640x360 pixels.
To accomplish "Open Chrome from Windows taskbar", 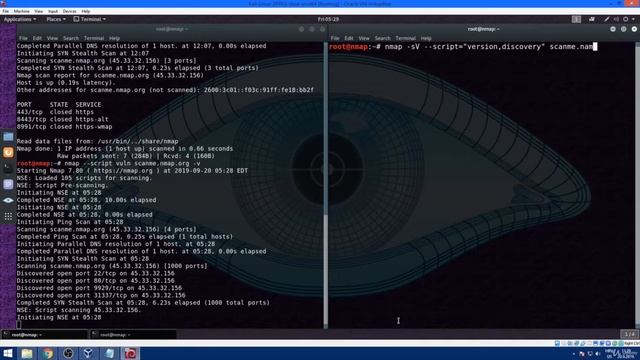I will [48, 353].
